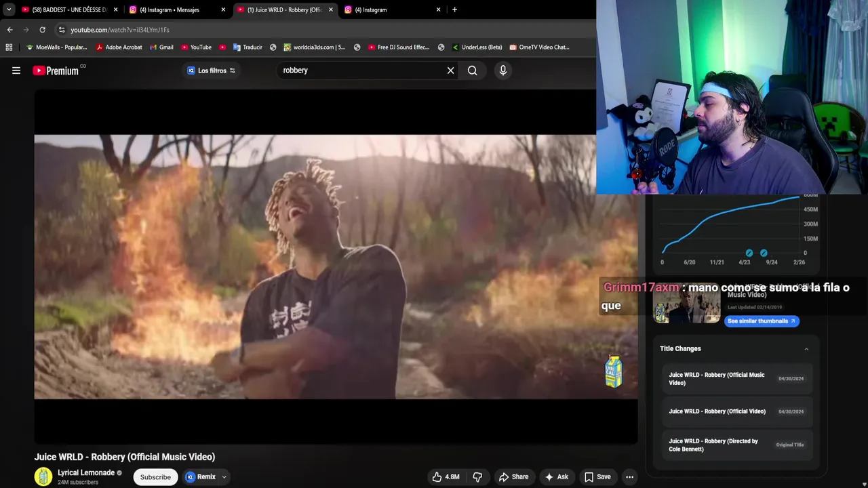Viewport: 868px width, 488px height.
Task: Click the Ask button
Action: [557, 477]
